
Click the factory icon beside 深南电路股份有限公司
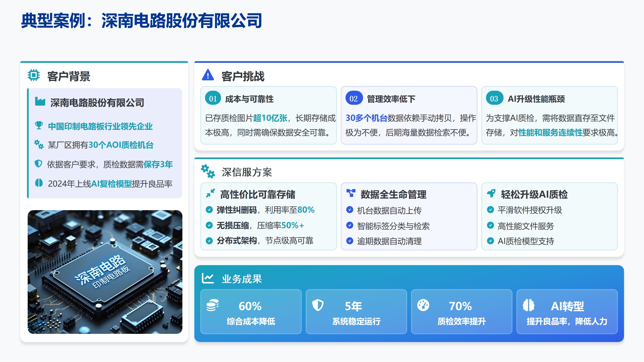[40, 101]
